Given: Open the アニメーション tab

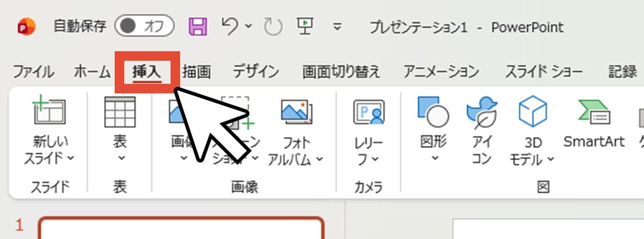Looking at the screenshot, I should pyautogui.click(x=441, y=72).
